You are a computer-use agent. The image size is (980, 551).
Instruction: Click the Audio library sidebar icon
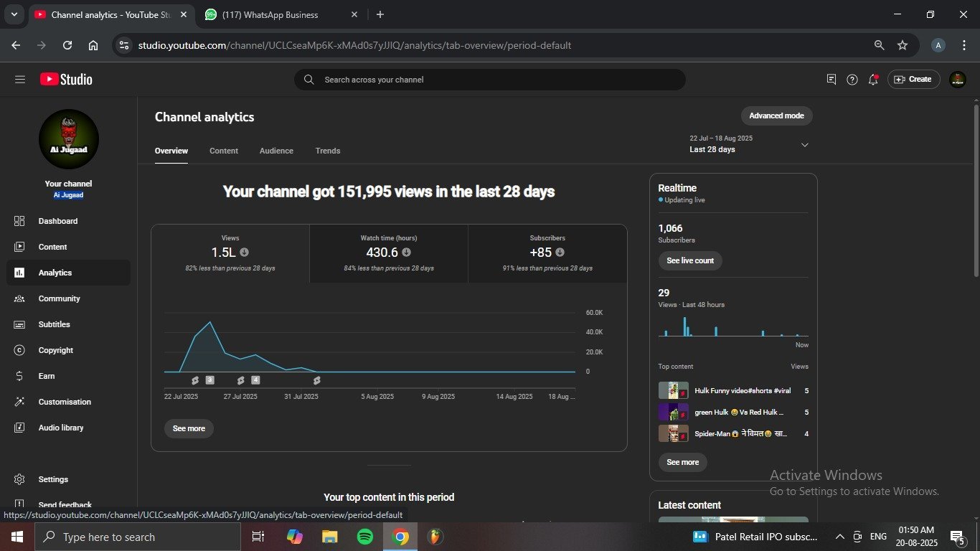[19, 428]
